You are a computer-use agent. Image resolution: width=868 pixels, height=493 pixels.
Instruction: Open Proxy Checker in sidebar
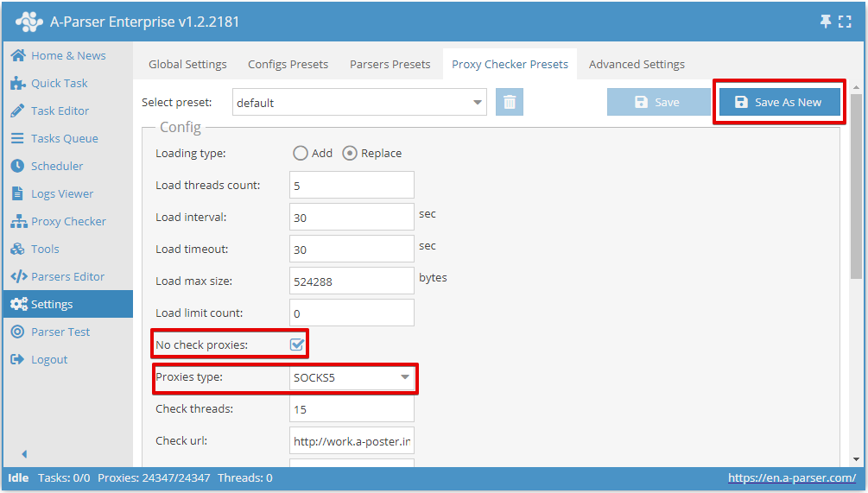pyautogui.click(x=68, y=221)
